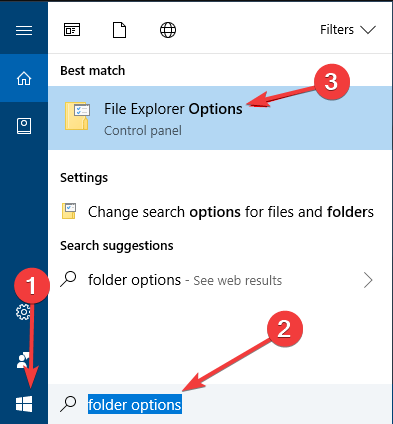Click the magnifier beside folder options suggestion
This screenshot has height=424, width=393.
point(68,279)
